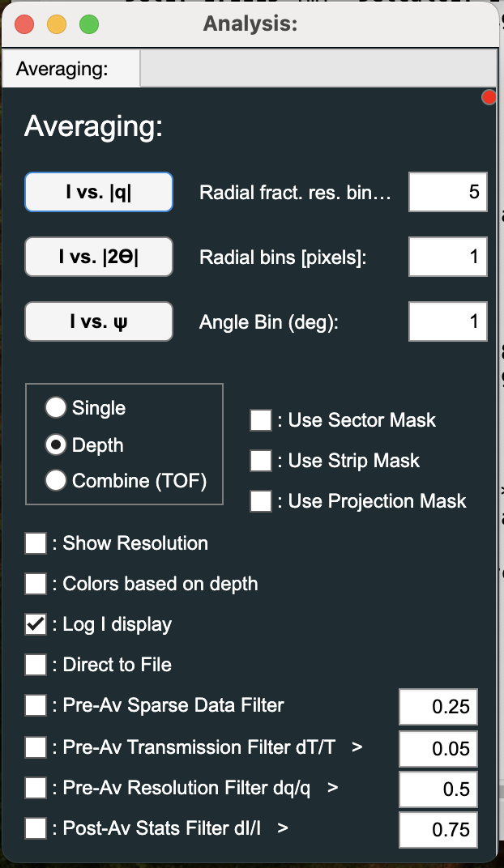
Task: Enable Colors based on depth
Action: [36, 584]
